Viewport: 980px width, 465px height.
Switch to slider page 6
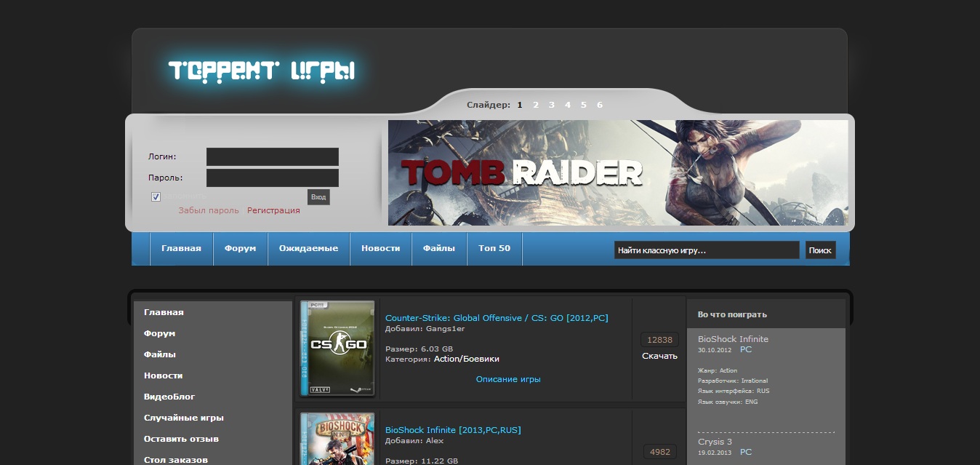[600, 105]
